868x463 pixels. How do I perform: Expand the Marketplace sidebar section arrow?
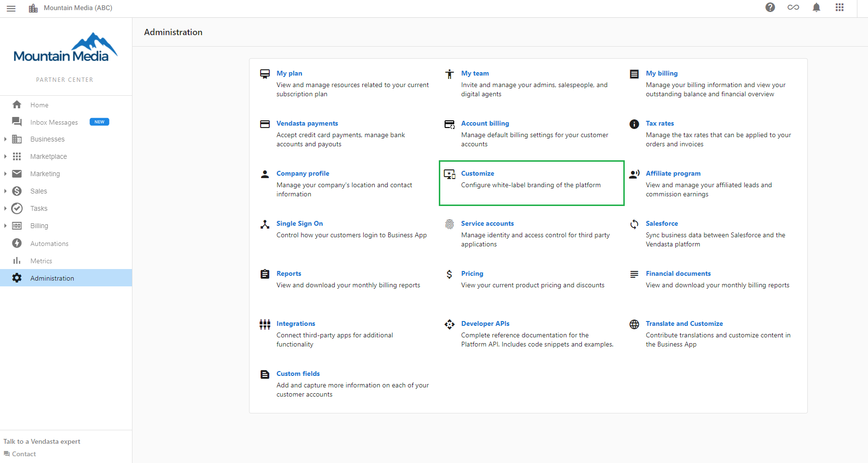click(5, 156)
